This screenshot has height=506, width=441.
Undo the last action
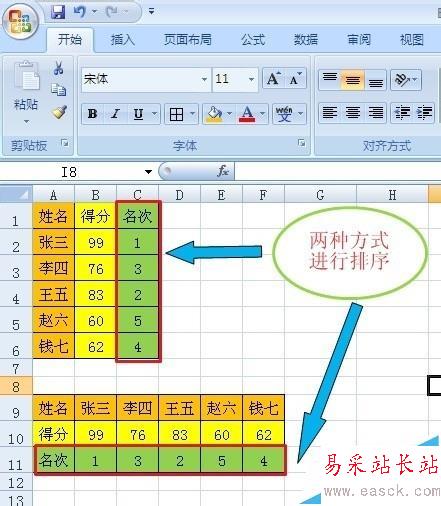80,12
